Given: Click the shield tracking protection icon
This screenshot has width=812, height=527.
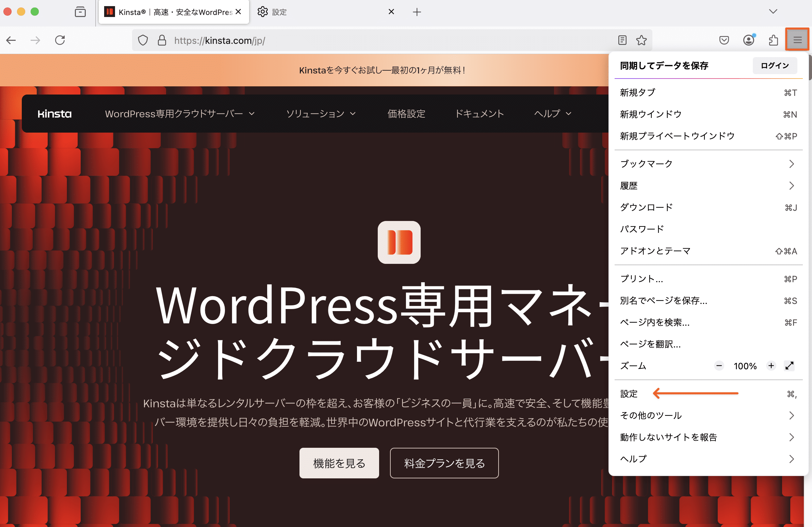Looking at the screenshot, I should click(143, 40).
